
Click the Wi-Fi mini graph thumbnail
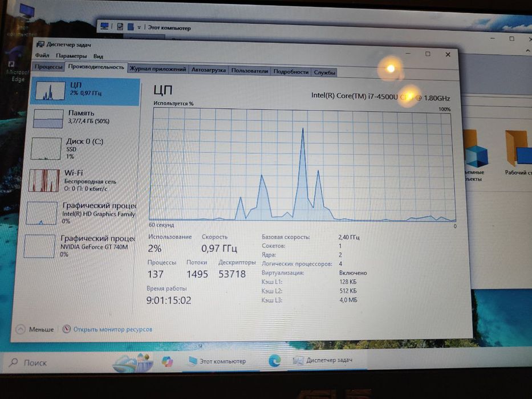(44, 181)
